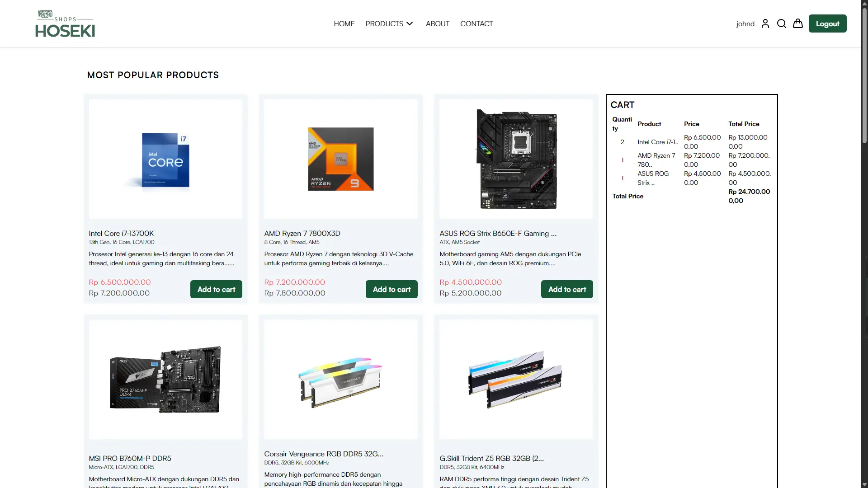This screenshot has height=488, width=868.
Task: Click strikethrough price Rp 7.800.000,00
Action: click(295, 293)
